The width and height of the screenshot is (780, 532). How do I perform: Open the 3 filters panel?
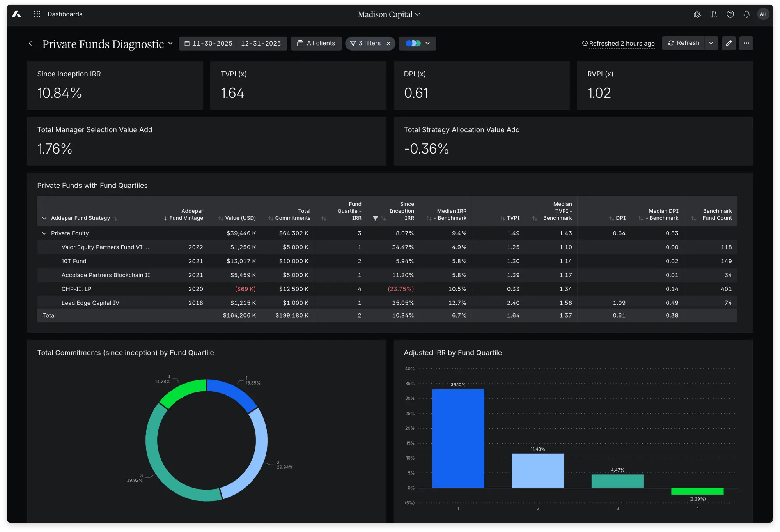[365, 43]
